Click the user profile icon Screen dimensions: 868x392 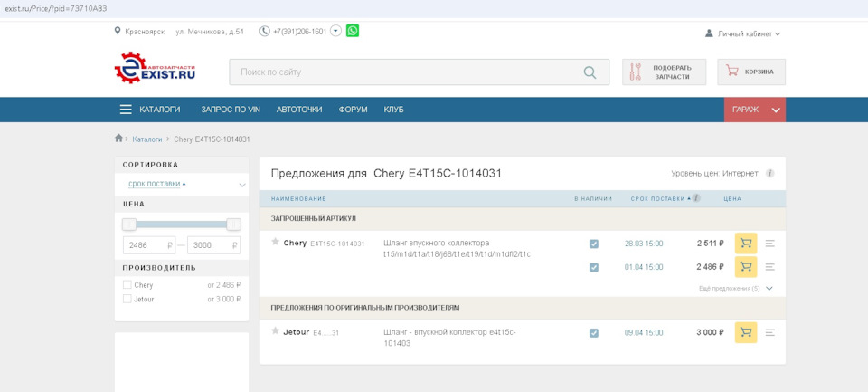pos(709,33)
